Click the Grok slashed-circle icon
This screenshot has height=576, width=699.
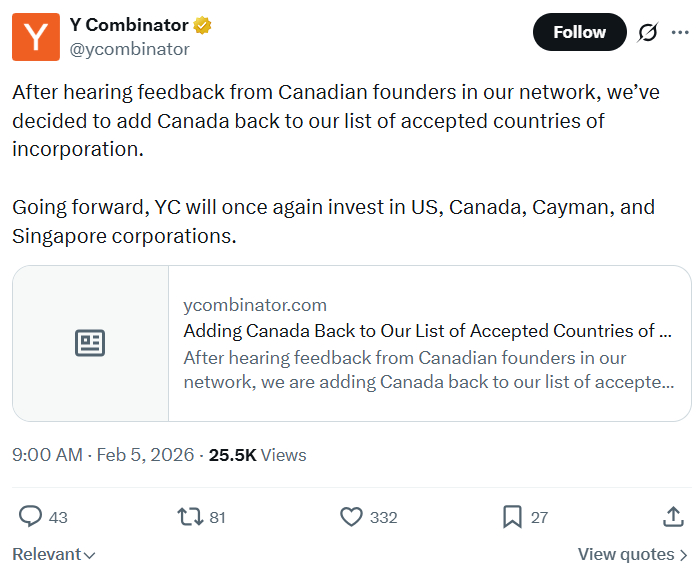coord(648,32)
